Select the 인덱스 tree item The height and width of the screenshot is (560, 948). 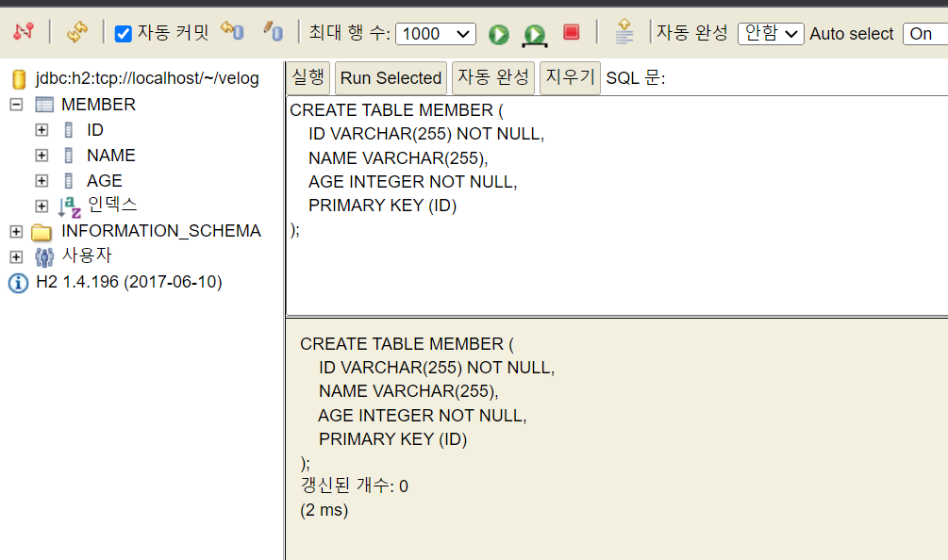tap(112, 205)
